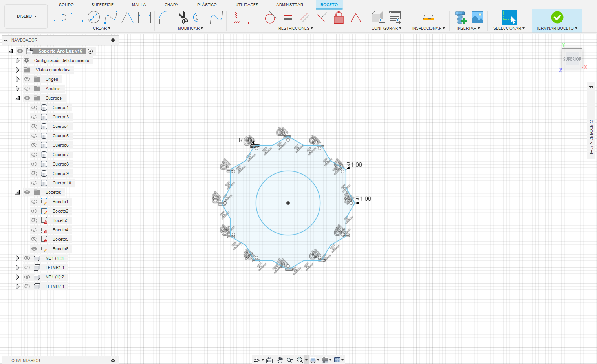This screenshot has width=597, height=364.
Task: Expand the MB1 (1):1 component
Action: click(x=17, y=258)
